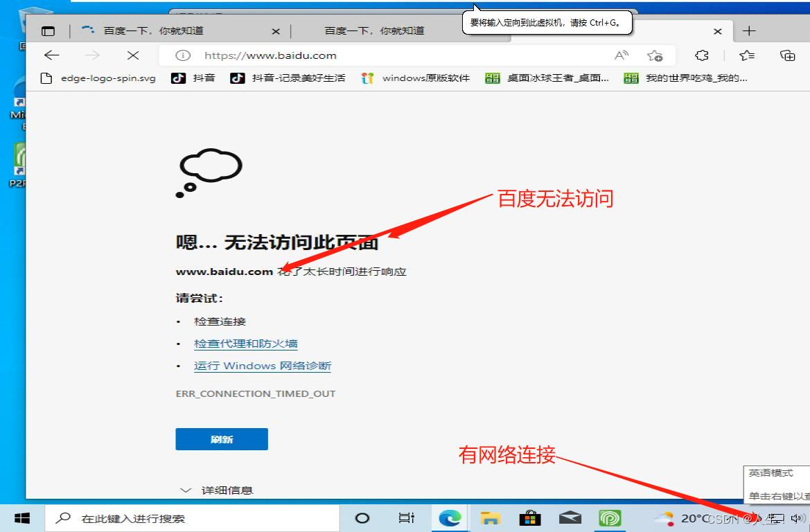Screen dimensions: 810x532
Task: Open Cortana circle icon on taskbar
Action: pyautogui.click(x=362, y=518)
